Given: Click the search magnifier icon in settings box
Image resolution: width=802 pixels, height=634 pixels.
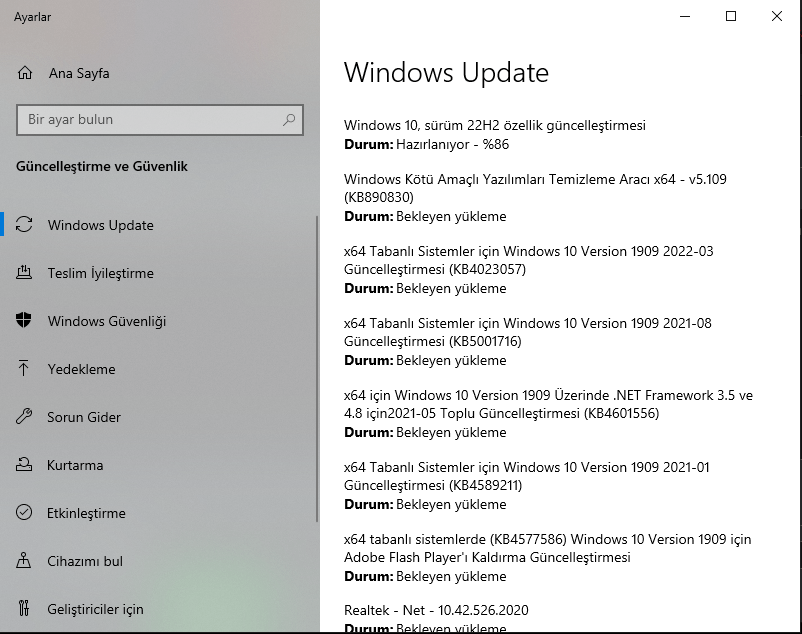Looking at the screenshot, I should tap(289, 120).
